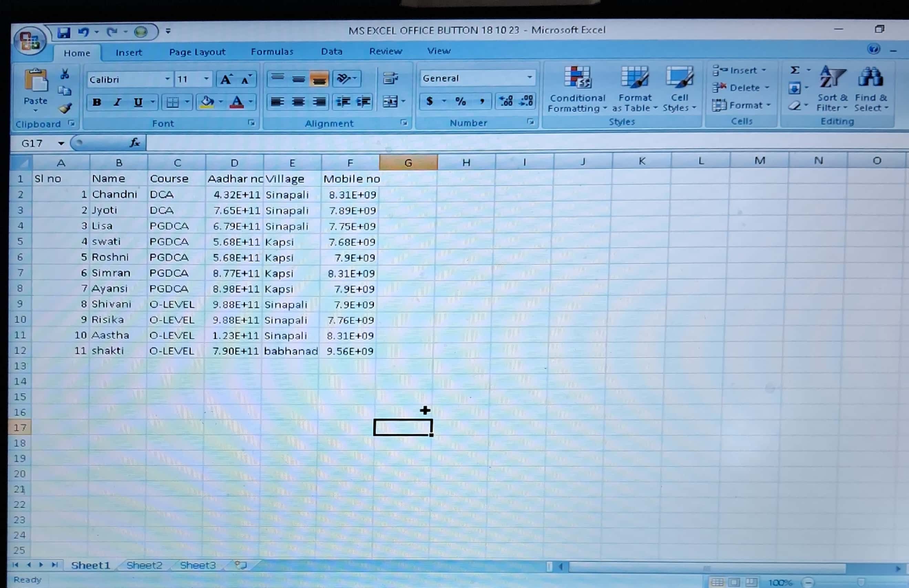This screenshot has width=909, height=588.
Task: Click the Format Painter brush icon
Action: click(x=65, y=109)
